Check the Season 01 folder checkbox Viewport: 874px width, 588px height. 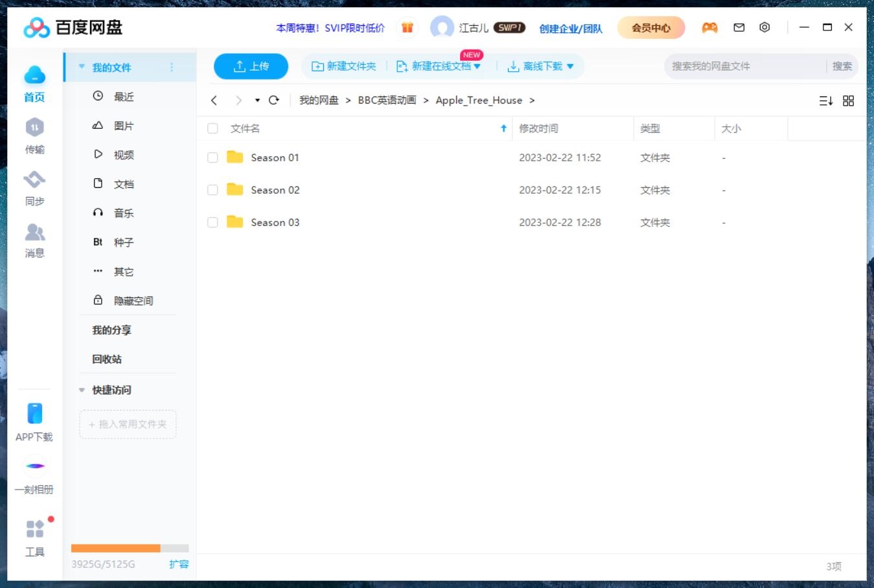(x=213, y=157)
